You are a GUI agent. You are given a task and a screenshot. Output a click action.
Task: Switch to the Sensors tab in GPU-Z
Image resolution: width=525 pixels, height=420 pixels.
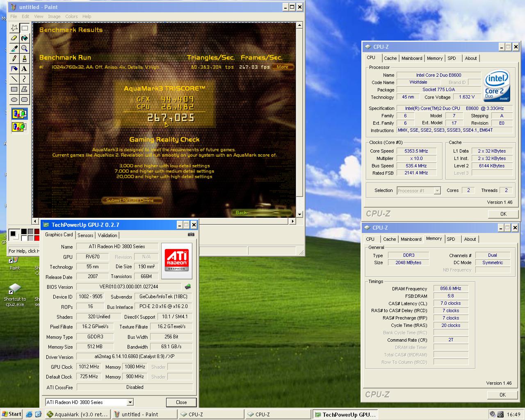(x=85, y=235)
